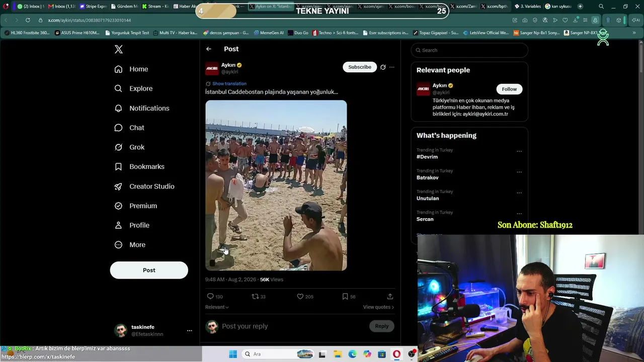Switch to the Stripe Express tab

pos(93,7)
